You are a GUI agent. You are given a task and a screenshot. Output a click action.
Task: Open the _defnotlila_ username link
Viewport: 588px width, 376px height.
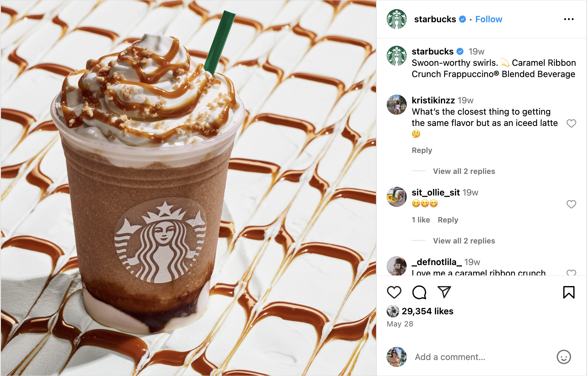(436, 262)
